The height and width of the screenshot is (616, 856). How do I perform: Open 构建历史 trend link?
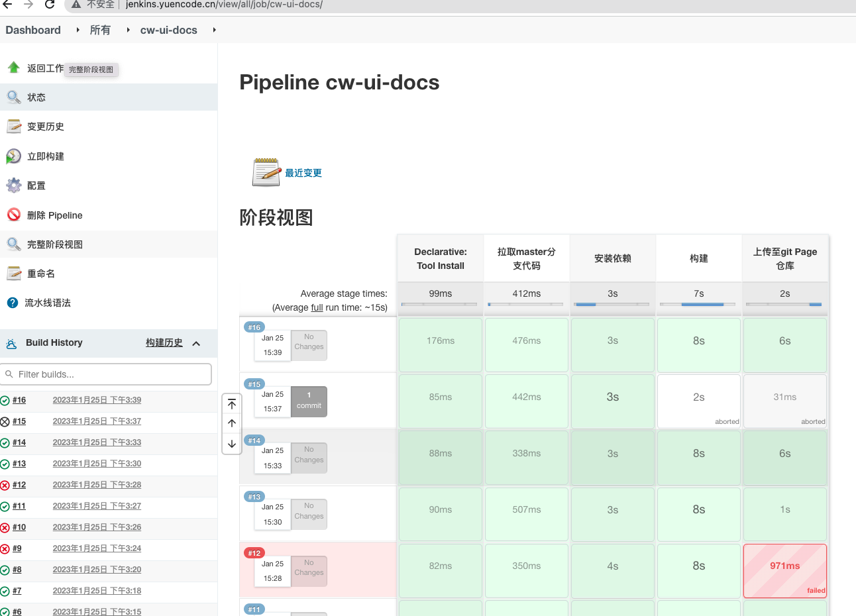coord(164,342)
